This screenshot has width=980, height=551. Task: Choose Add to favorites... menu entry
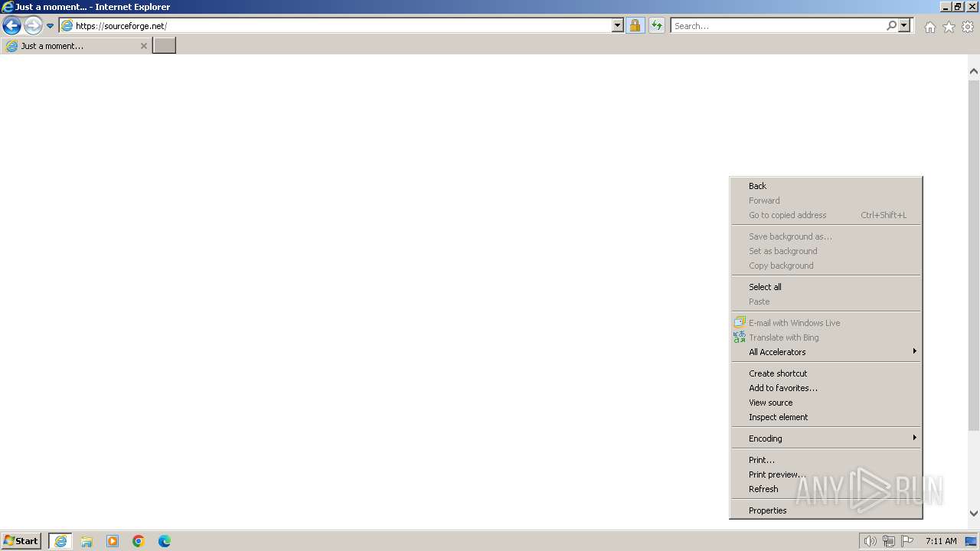[x=826, y=388]
